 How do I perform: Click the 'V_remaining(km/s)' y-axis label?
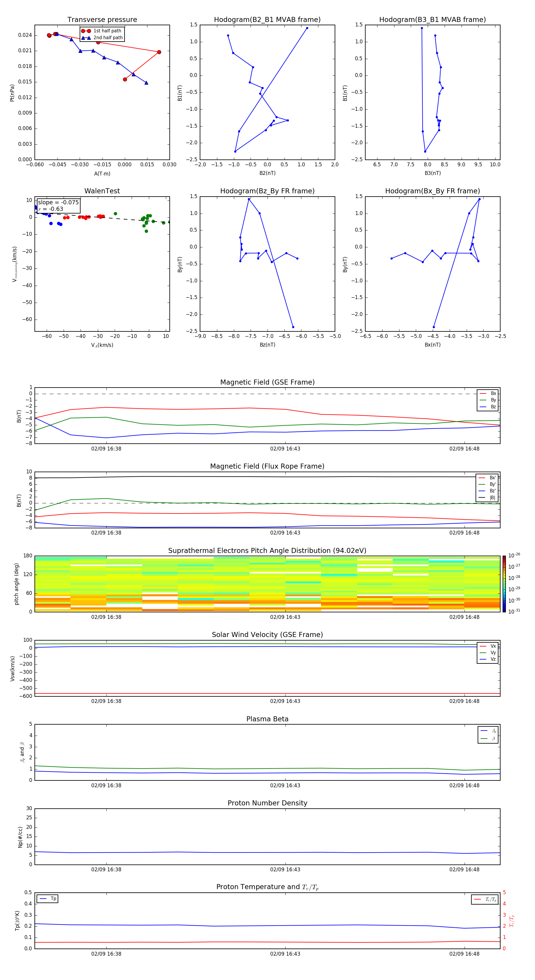[15, 264]
